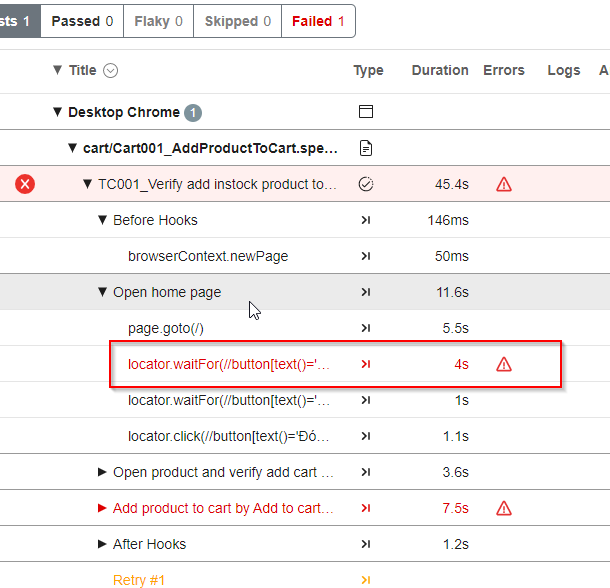Switch to the Failed 1 tab

318,21
